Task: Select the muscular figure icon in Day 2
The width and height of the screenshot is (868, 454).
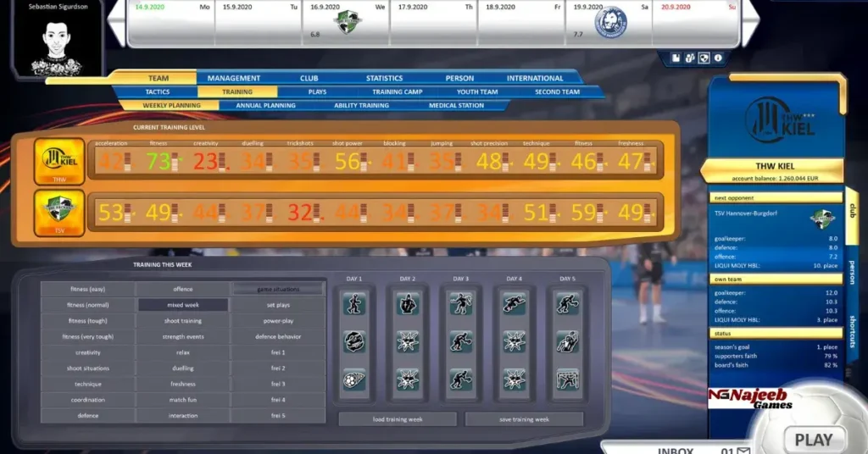Action: (408, 303)
